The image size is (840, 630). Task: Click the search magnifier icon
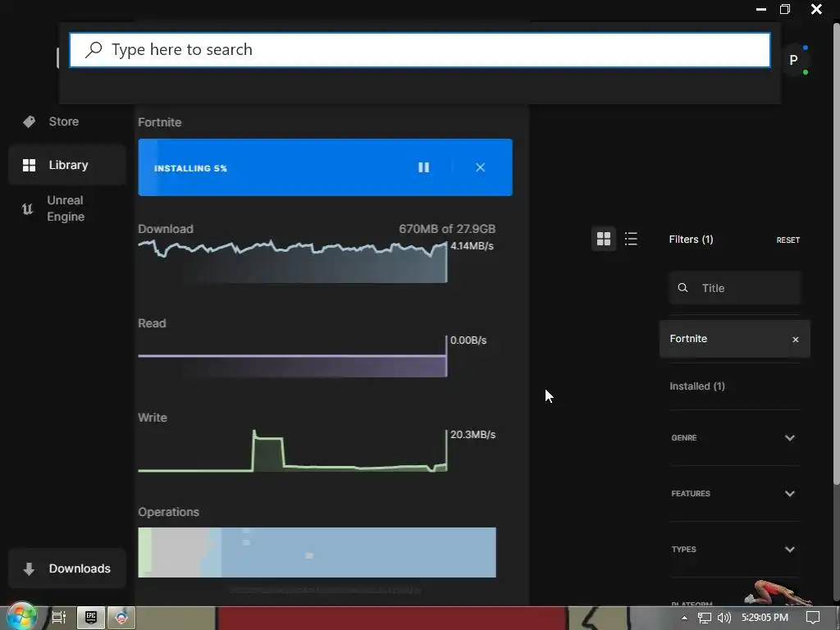click(x=94, y=50)
